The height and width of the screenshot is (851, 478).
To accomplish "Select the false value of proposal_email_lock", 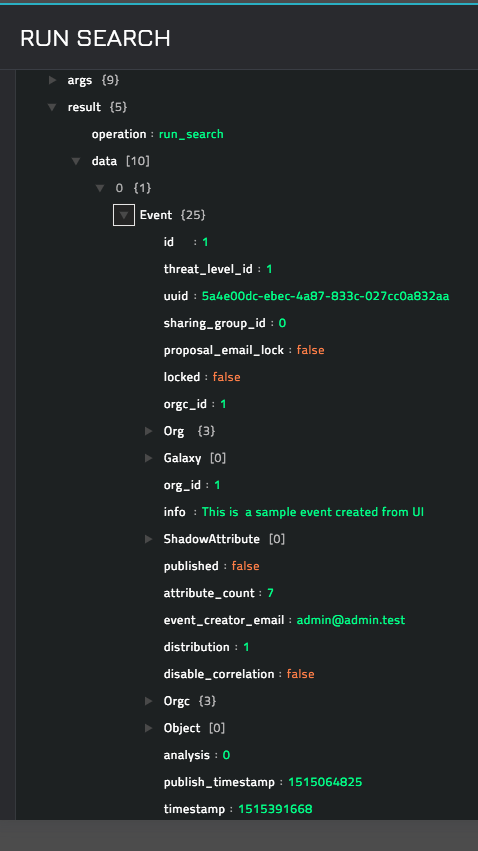I will coord(310,350).
